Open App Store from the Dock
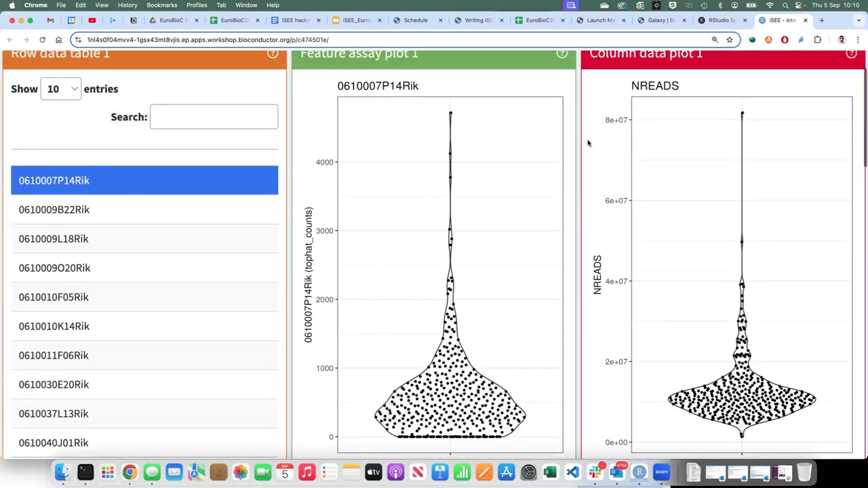Screen dimensions: 868x488 (507, 472)
